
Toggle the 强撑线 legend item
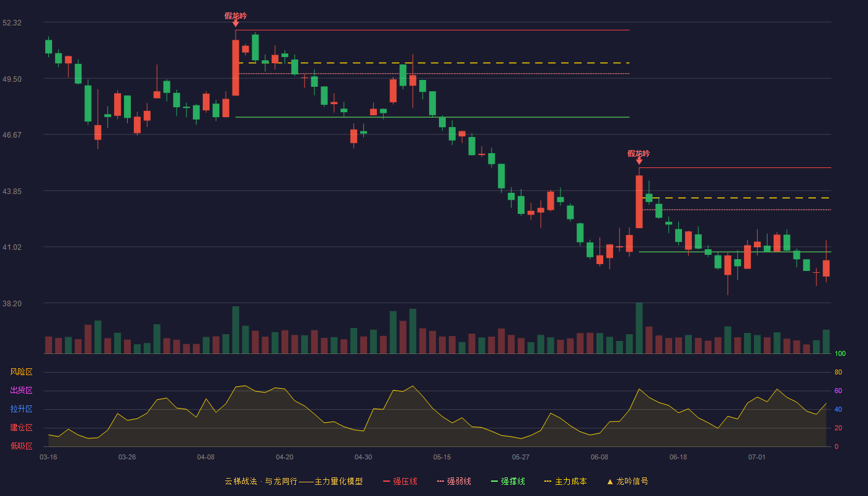pyautogui.click(x=508, y=481)
